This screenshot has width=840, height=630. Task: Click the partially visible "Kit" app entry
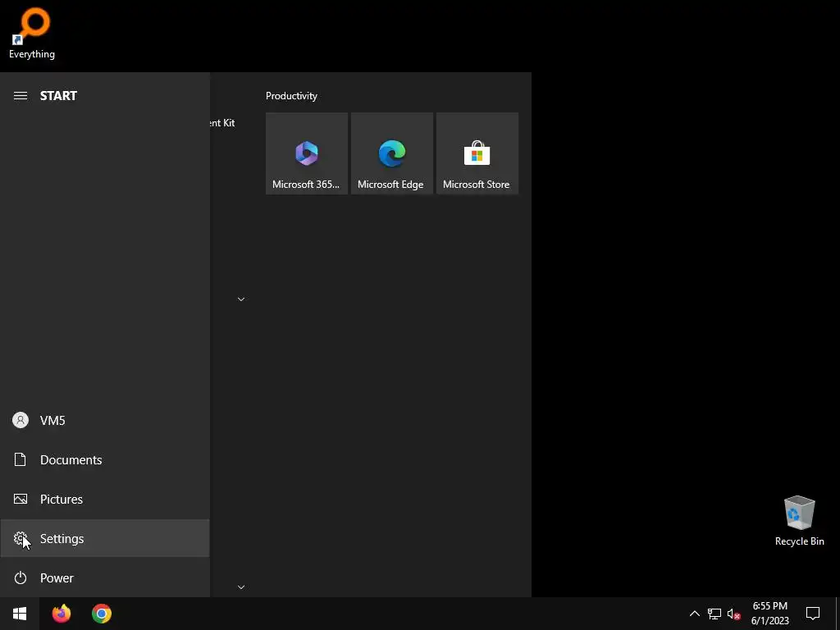click(x=223, y=123)
